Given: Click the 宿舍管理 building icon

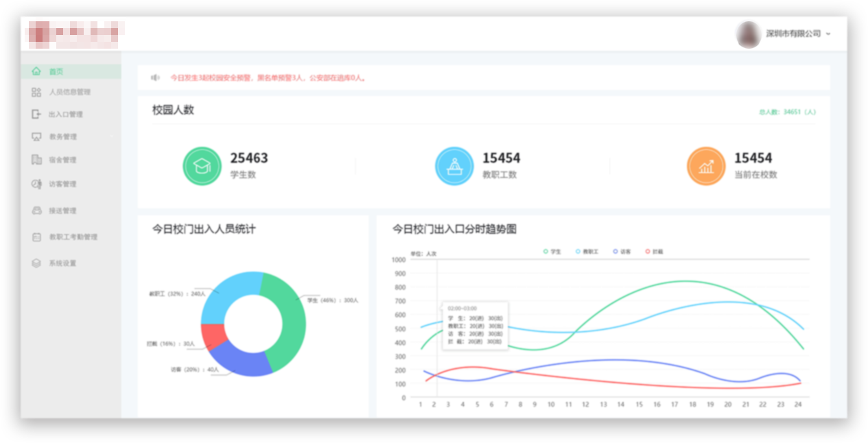Looking at the screenshot, I should click(36, 160).
